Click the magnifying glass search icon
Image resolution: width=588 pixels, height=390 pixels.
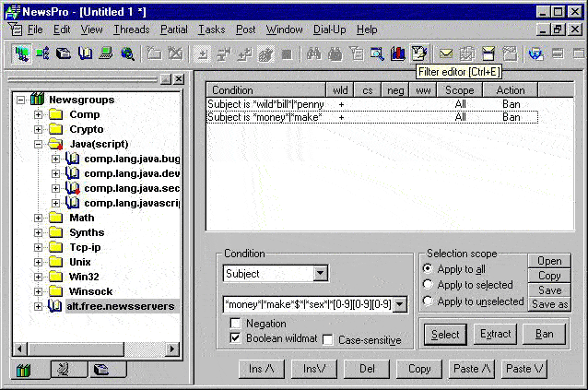(377, 54)
